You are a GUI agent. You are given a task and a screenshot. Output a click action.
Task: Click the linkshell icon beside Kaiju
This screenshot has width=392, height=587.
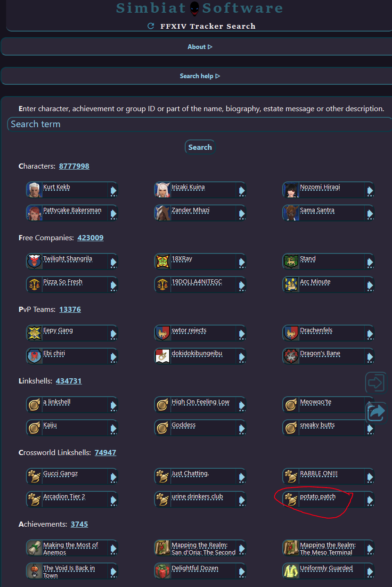click(x=34, y=428)
